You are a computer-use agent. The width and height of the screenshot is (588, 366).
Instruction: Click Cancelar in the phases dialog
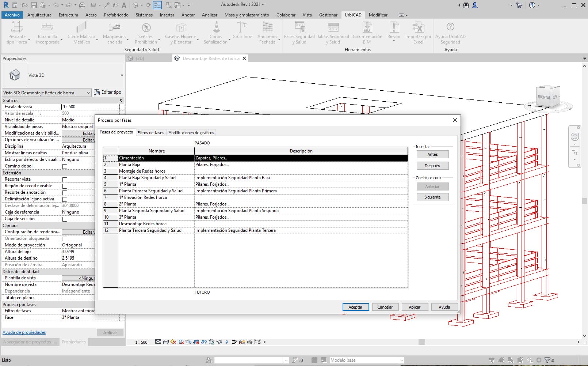(385, 307)
